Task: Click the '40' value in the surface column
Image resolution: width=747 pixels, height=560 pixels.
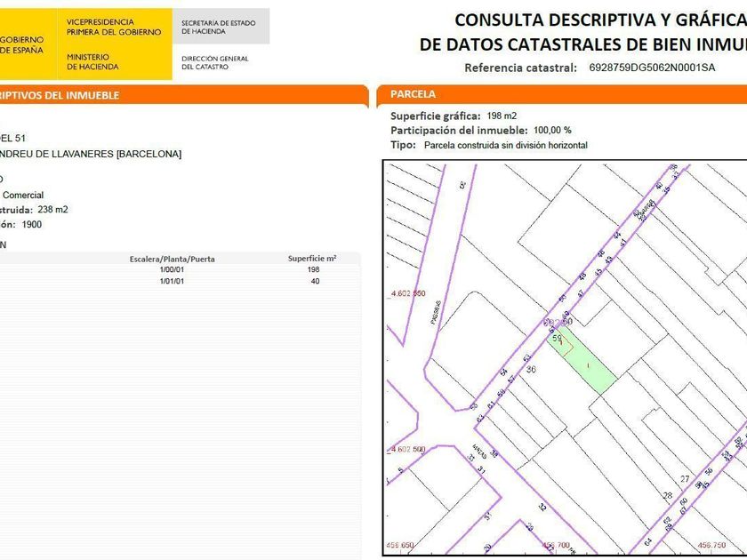Action: coord(315,282)
